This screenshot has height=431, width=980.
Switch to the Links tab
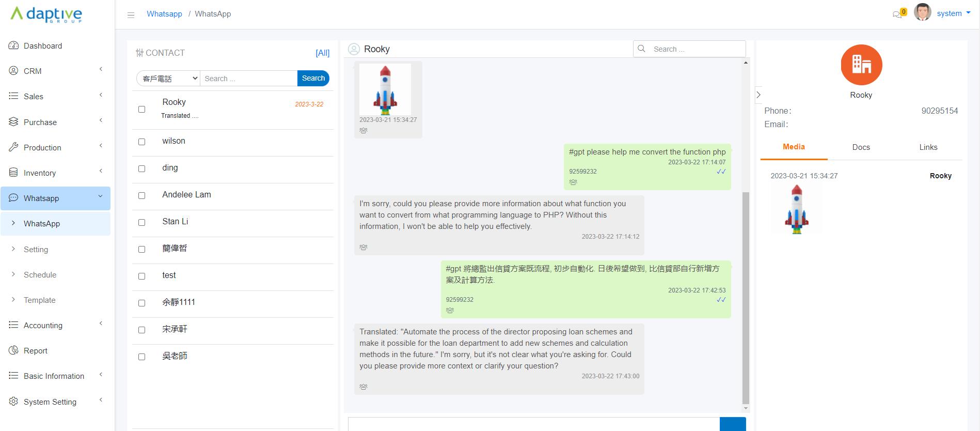point(928,147)
